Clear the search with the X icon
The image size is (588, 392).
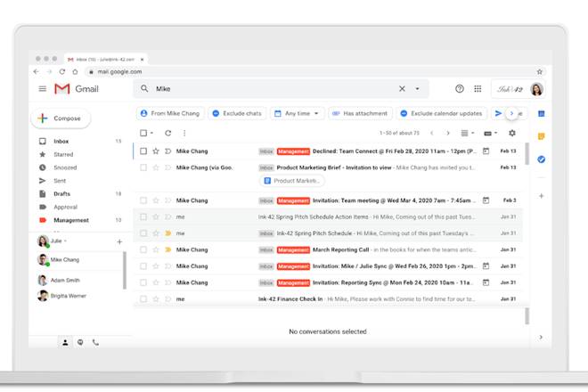click(402, 89)
